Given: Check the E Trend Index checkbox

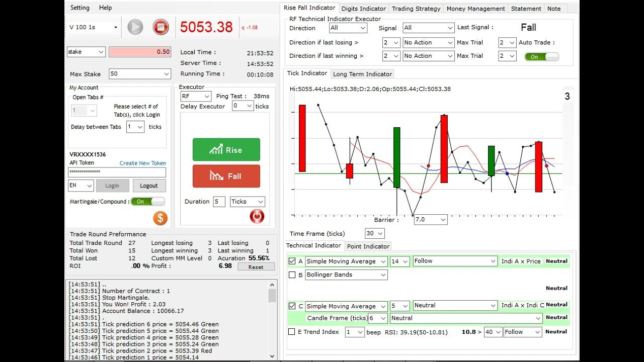Looking at the screenshot, I should pyautogui.click(x=291, y=332).
